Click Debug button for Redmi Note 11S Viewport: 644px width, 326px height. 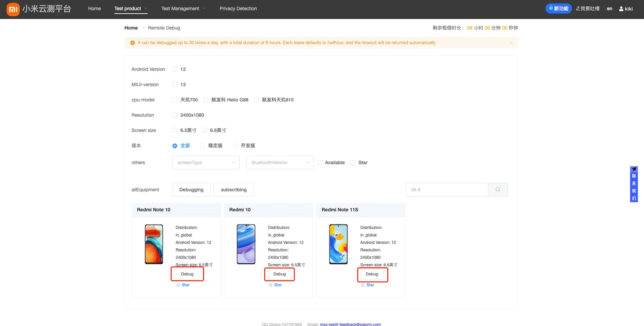pos(372,274)
